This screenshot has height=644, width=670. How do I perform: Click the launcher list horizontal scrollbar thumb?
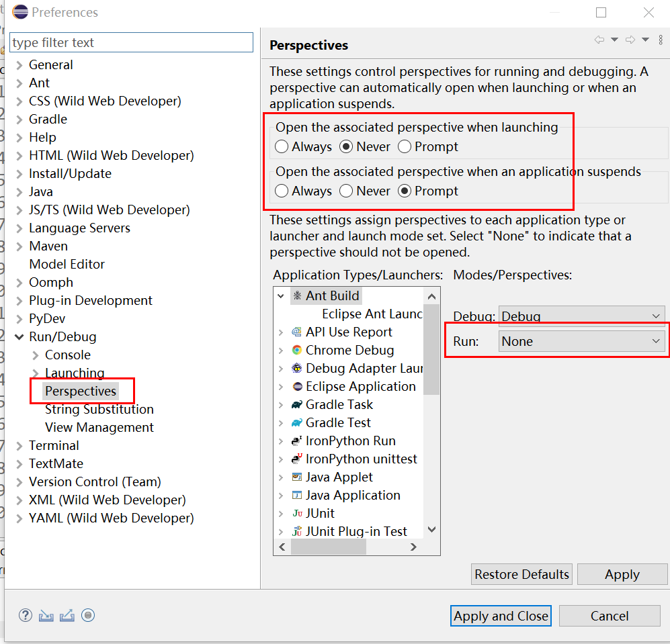(x=329, y=547)
